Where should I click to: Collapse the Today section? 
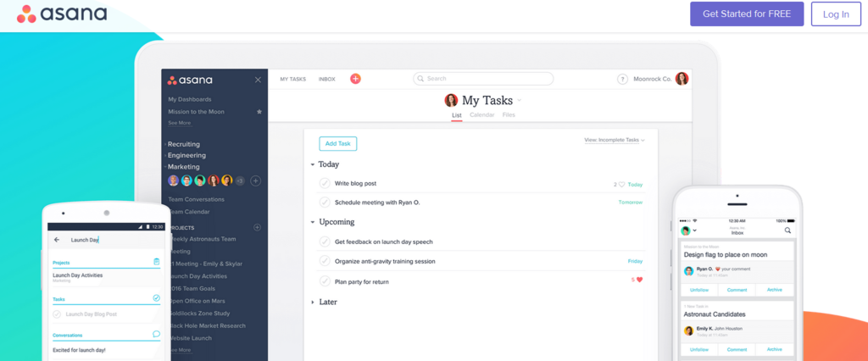click(313, 164)
